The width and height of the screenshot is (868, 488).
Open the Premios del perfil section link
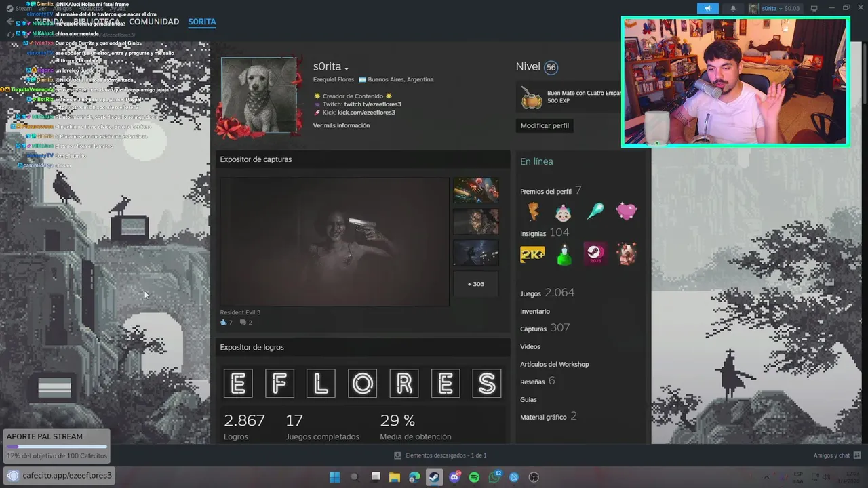(x=551, y=191)
